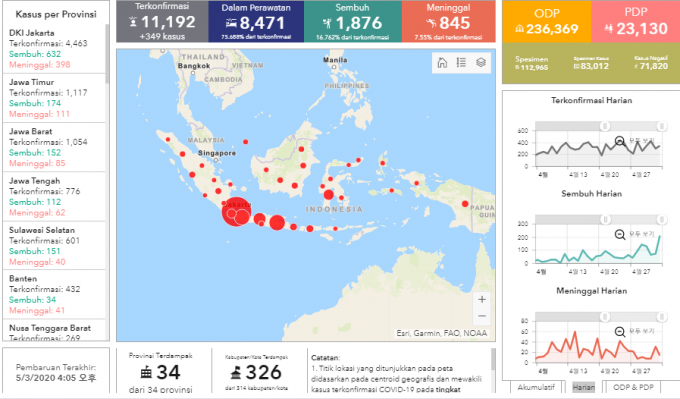The height and width of the screenshot is (399, 680).
Task: Zoom in with the map plus button
Action: (482, 299)
